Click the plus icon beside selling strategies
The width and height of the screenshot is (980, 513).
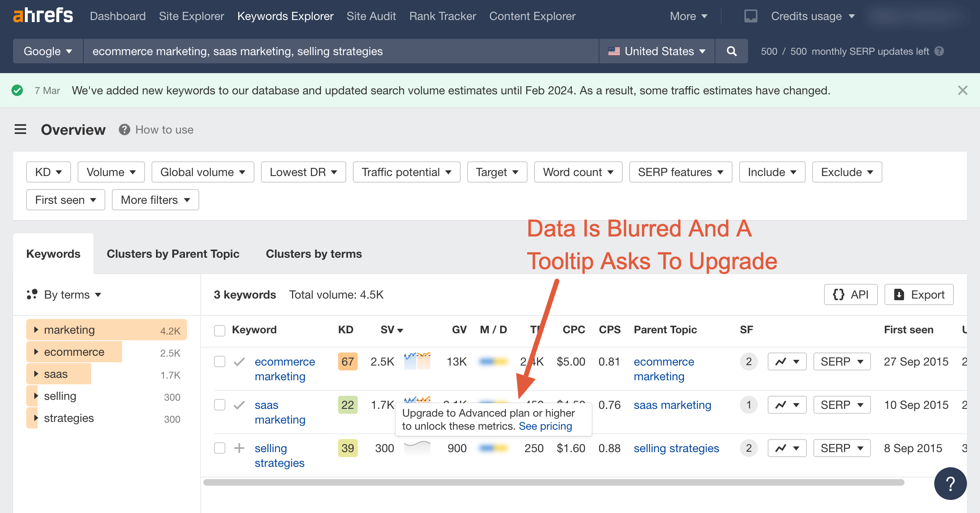[239, 448]
